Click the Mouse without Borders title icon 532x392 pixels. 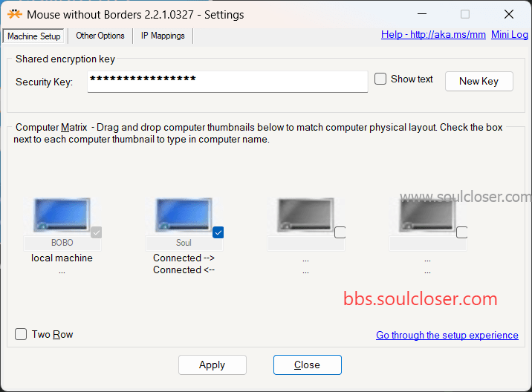15,14
